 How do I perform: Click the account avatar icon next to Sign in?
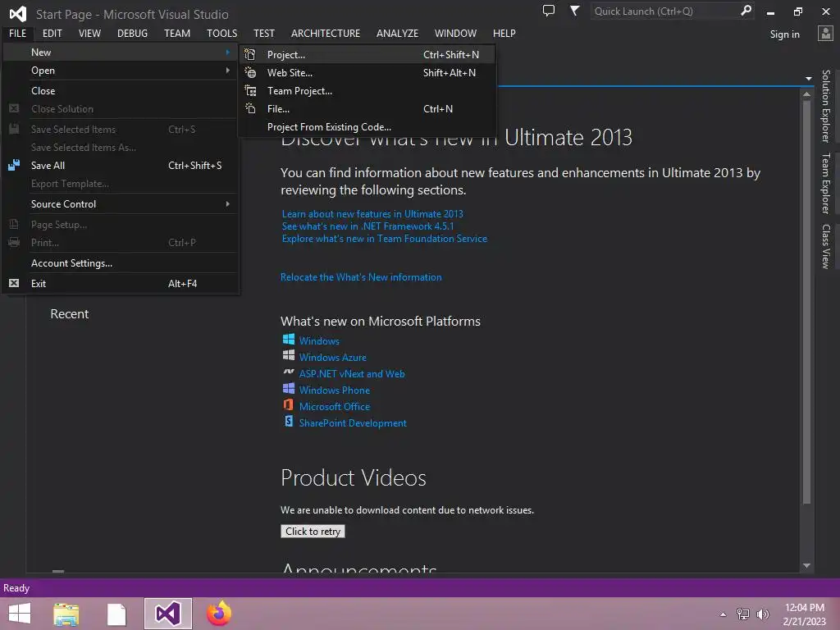825,34
